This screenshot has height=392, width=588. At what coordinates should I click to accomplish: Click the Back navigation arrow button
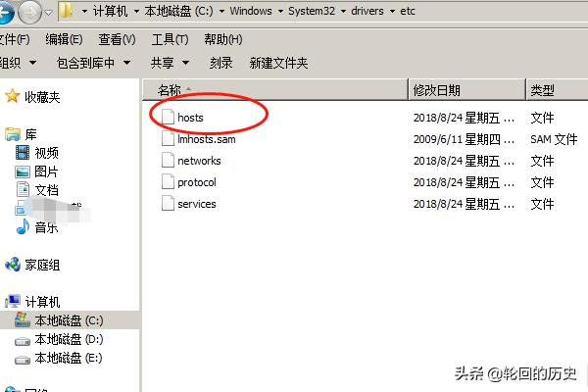(x=6, y=13)
